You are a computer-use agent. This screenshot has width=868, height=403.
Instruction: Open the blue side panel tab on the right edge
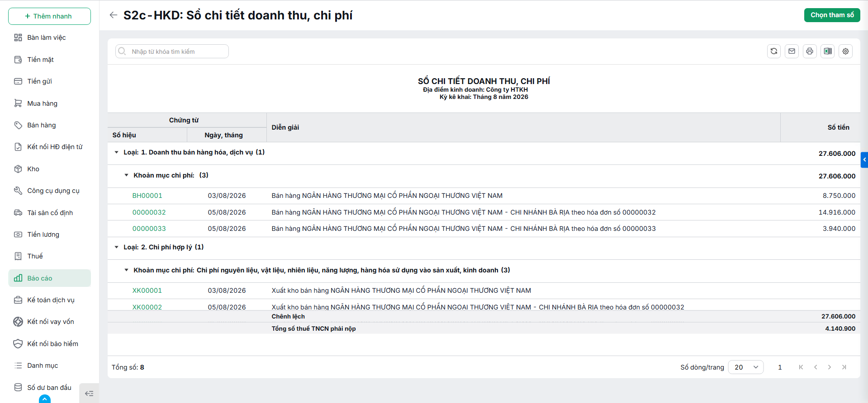click(864, 159)
